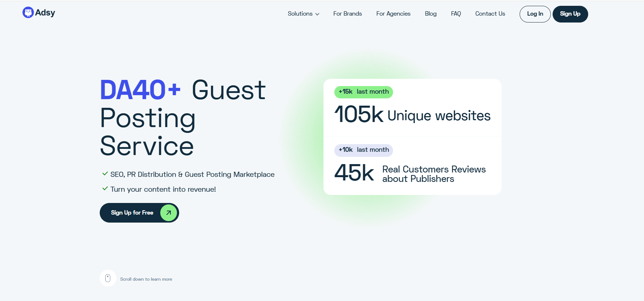Click the checkmark beside SEO, PR Distribution
This screenshot has height=301, width=644.
[x=105, y=174]
